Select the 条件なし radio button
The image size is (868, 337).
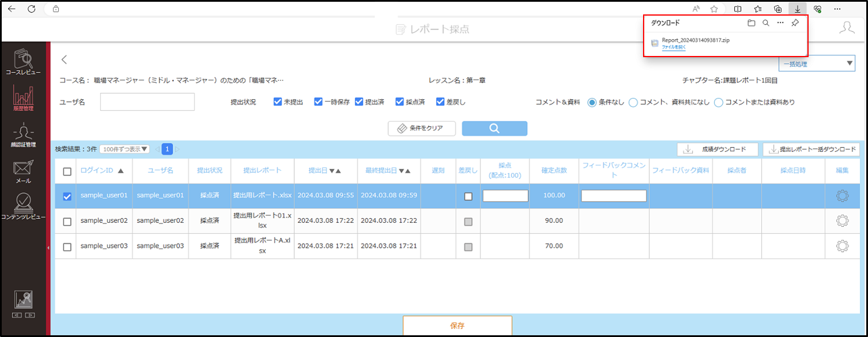[592, 102]
